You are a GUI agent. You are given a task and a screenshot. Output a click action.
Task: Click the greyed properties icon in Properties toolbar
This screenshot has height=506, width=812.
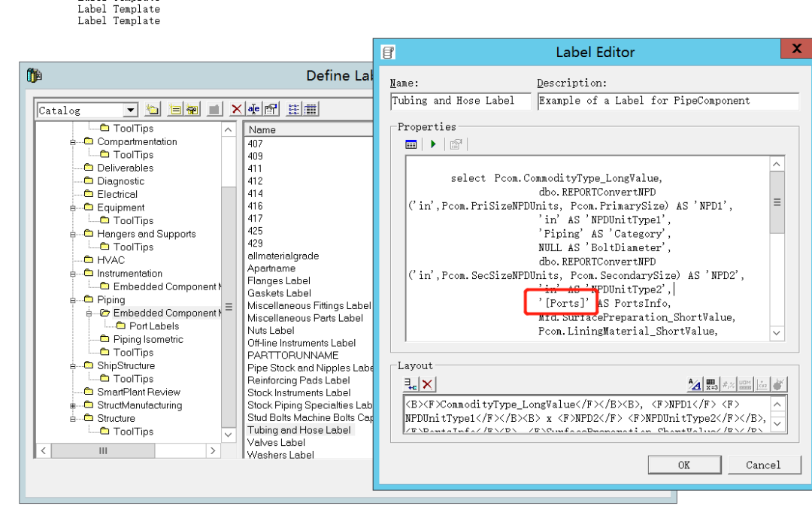click(456, 144)
